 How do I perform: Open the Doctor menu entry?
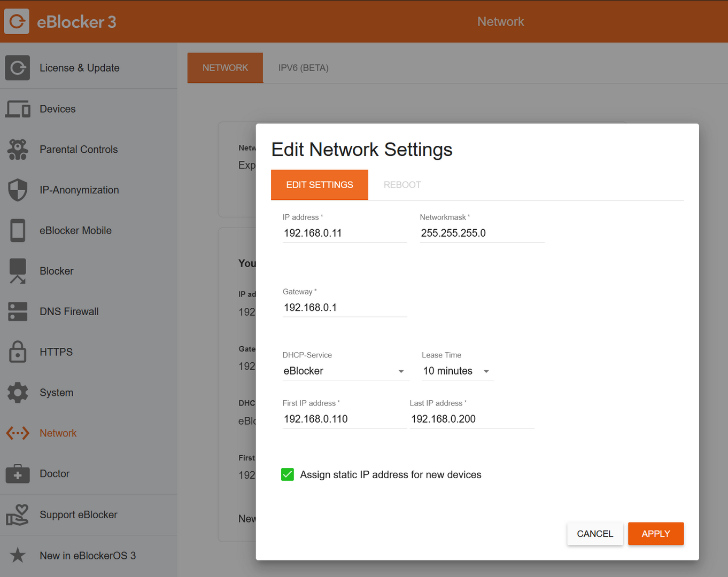pyautogui.click(x=55, y=474)
